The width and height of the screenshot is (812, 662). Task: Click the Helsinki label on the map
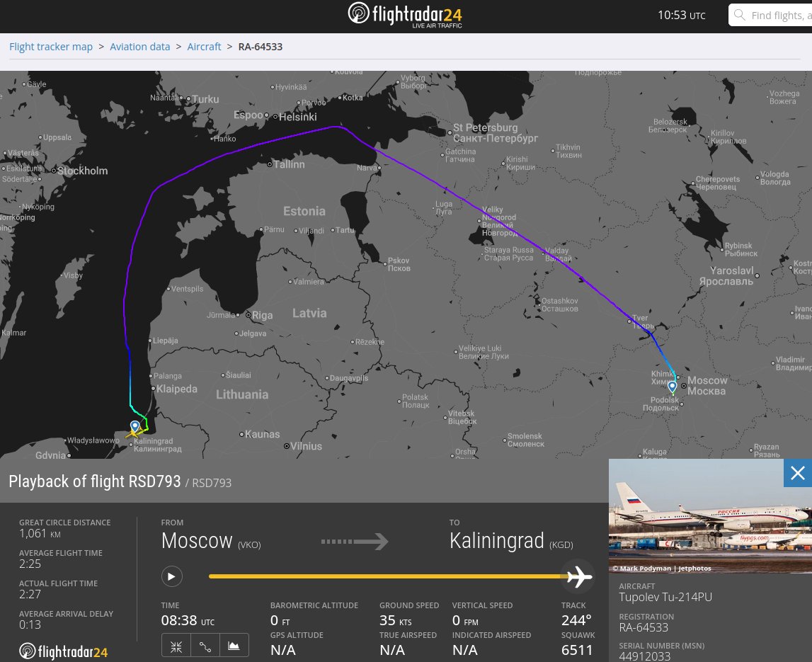point(298,117)
